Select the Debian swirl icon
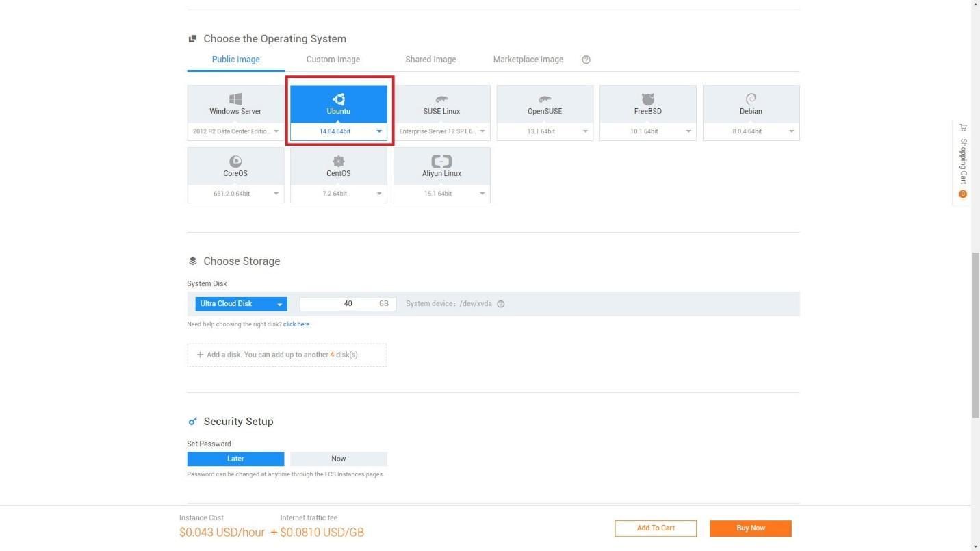This screenshot has width=980, height=551. (751, 99)
